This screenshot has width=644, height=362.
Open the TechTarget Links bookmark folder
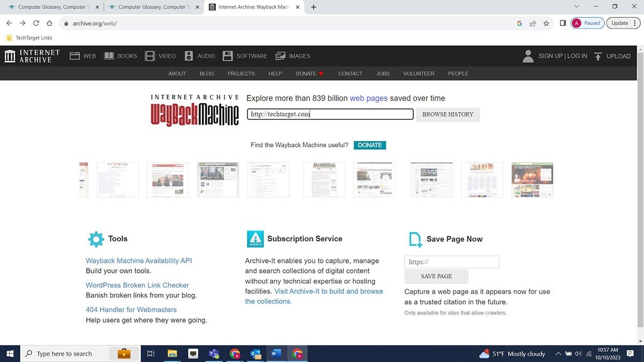(30, 38)
